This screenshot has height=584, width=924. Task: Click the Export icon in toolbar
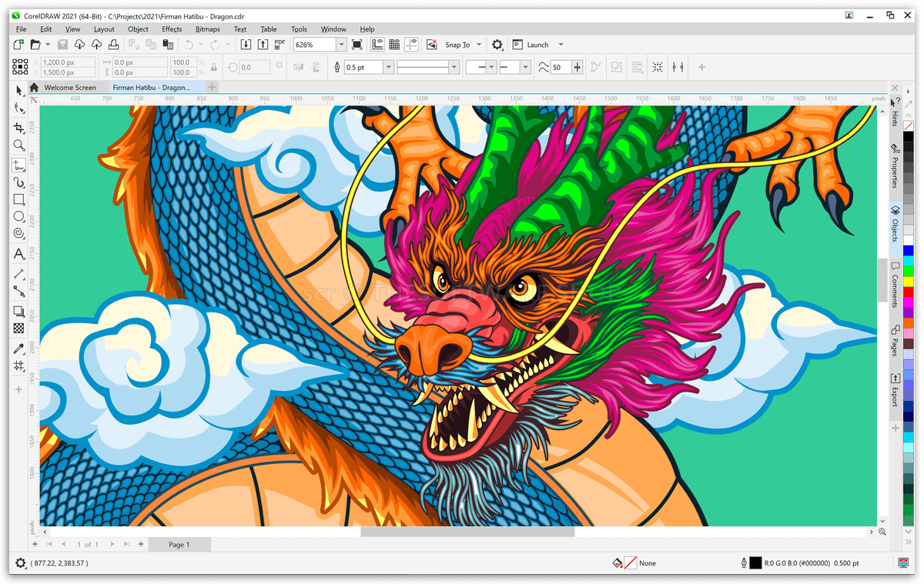pos(263,45)
